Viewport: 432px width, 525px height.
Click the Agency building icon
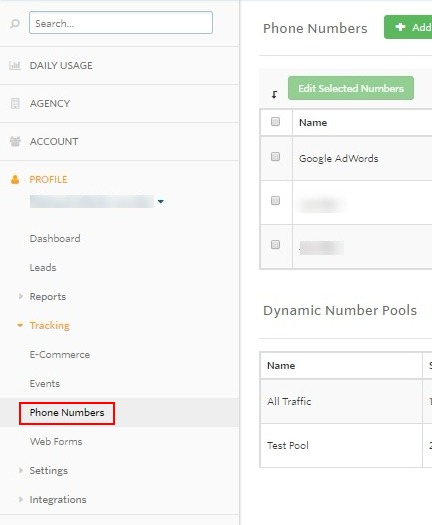click(15, 103)
